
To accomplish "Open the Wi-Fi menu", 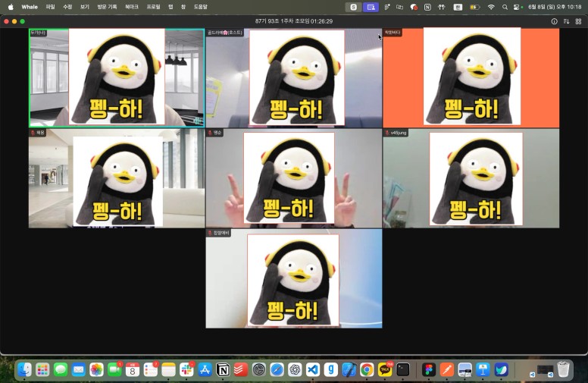I will click(x=491, y=7).
